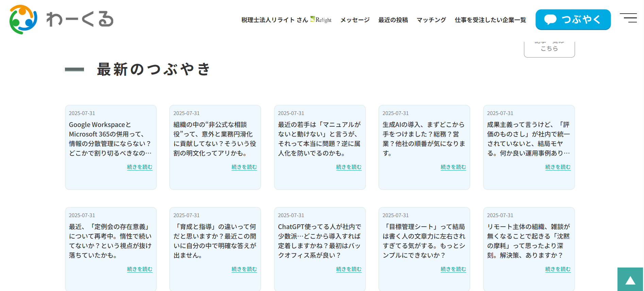Read more on 定例会の存在意義 post
The image size is (644, 291).
coord(139,269)
